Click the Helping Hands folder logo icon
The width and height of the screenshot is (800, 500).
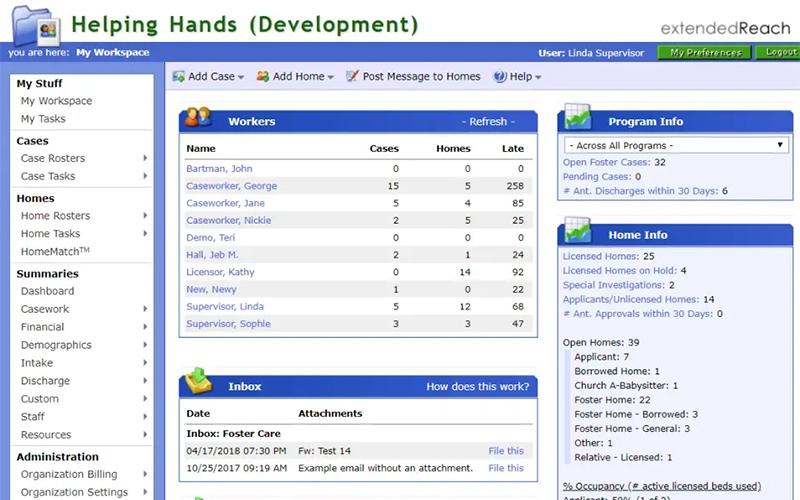[x=36, y=25]
